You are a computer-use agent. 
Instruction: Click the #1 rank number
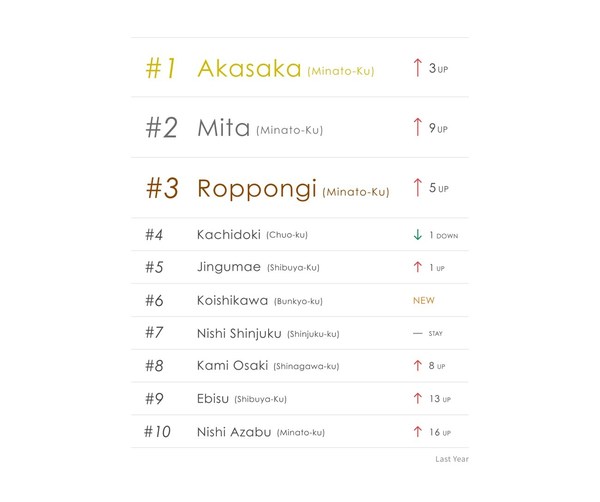pyautogui.click(x=161, y=68)
